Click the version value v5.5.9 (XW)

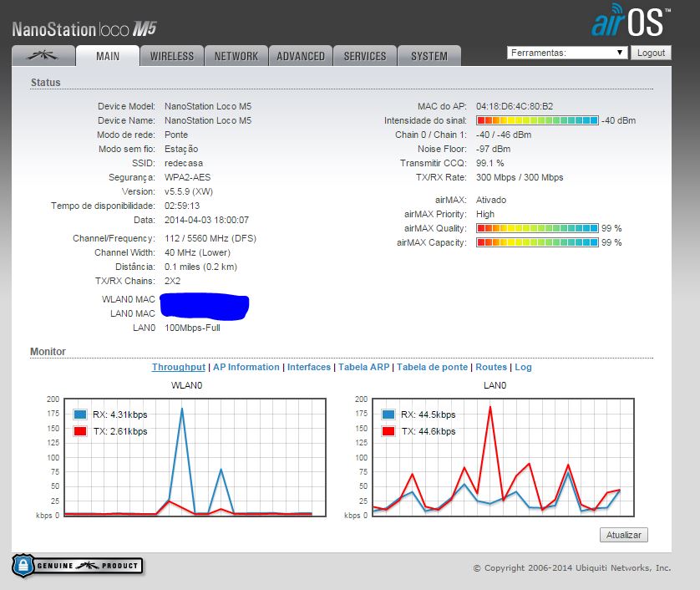(189, 191)
